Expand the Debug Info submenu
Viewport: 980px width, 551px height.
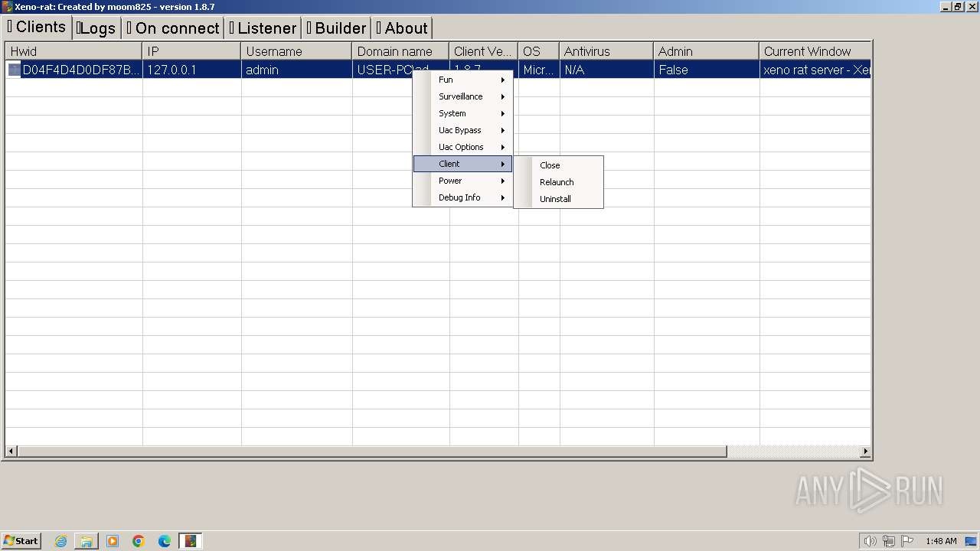coord(462,197)
